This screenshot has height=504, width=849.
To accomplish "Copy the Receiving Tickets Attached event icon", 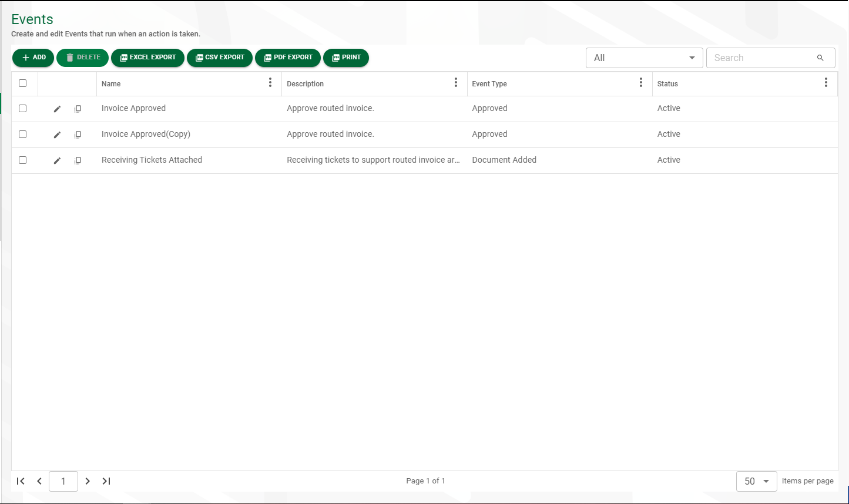I will (78, 160).
